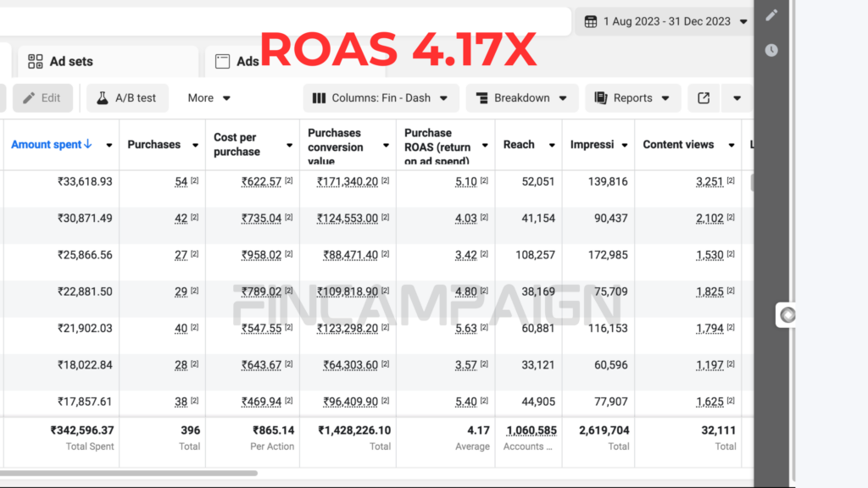868x488 pixels.
Task: Click the circular handle on right panel edge
Action: (x=787, y=314)
